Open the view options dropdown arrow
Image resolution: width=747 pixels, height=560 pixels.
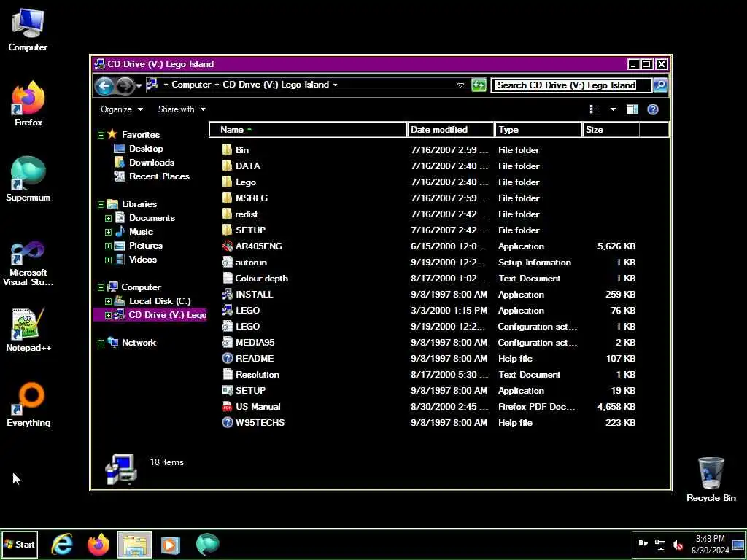[x=613, y=109]
